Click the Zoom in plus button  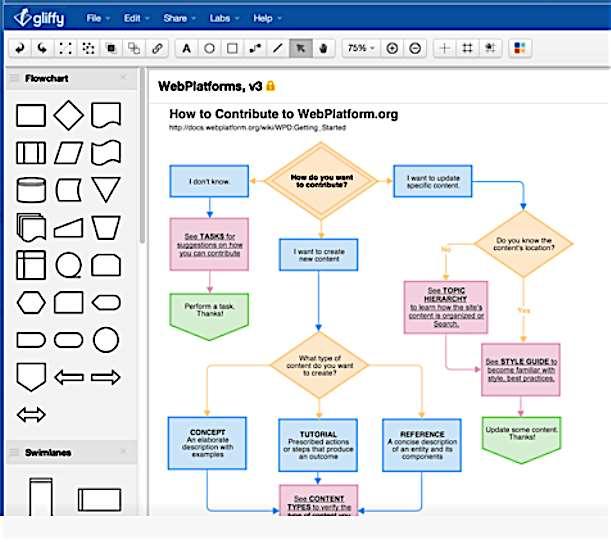tap(392, 48)
